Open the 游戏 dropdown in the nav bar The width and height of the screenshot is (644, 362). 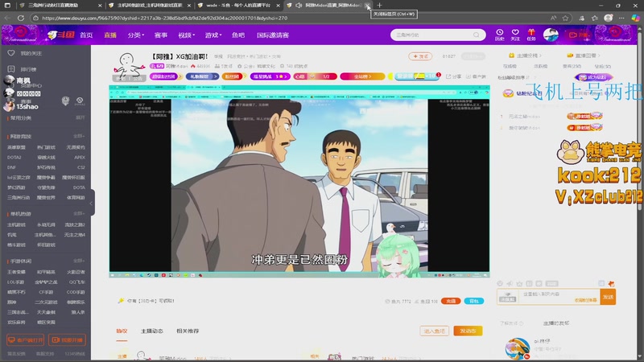click(213, 35)
